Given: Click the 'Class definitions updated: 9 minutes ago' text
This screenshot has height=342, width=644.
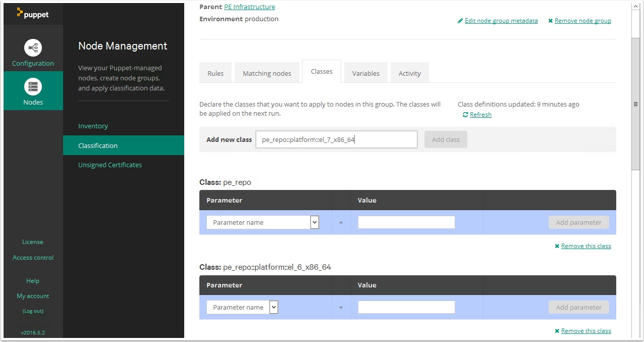Looking at the screenshot, I should pos(518,105).
